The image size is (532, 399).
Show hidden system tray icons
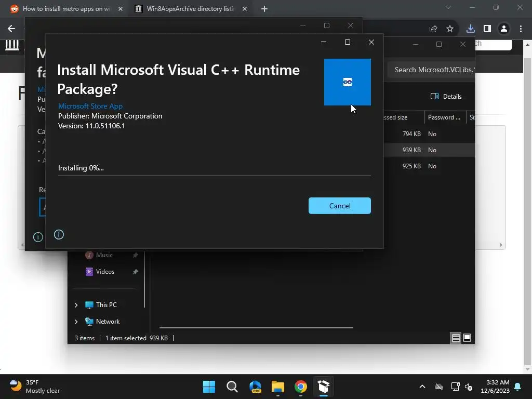coord(422,387)
